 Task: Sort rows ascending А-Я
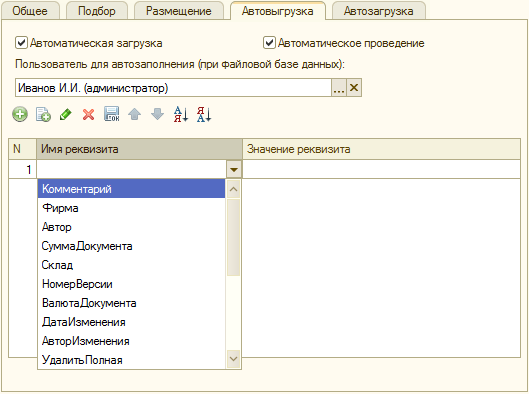click(x=181, y=114)
